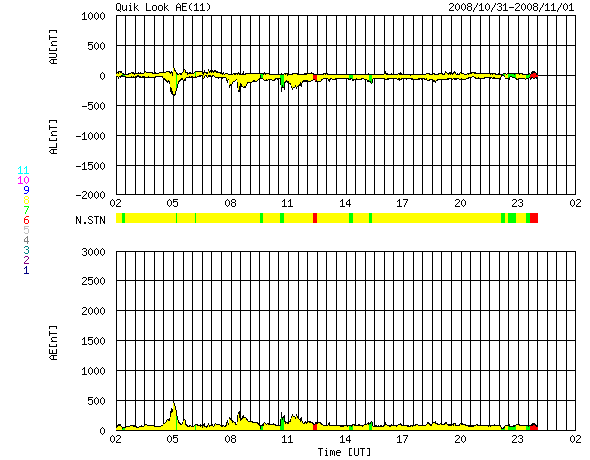Pick the green 7 legend entry

point(26,210)
